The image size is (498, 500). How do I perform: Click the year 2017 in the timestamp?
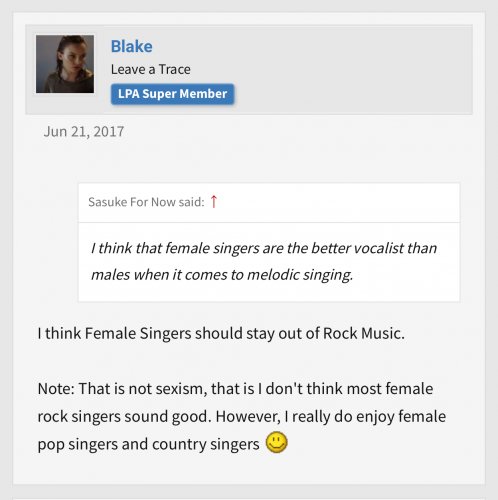point(109,132)
